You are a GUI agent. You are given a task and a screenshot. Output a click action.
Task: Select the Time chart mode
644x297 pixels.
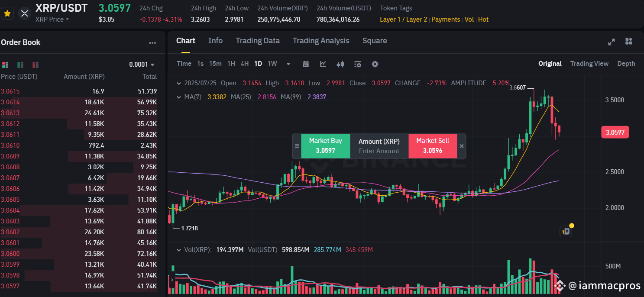184,64
